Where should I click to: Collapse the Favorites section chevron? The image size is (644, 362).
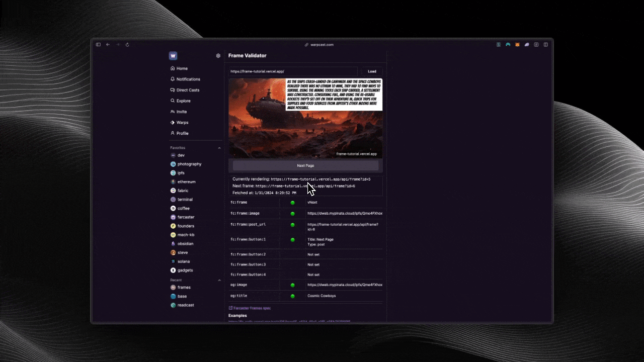219,148
